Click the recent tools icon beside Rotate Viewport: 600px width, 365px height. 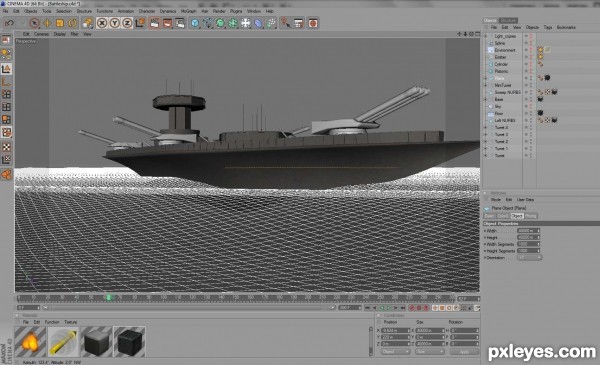88,23
